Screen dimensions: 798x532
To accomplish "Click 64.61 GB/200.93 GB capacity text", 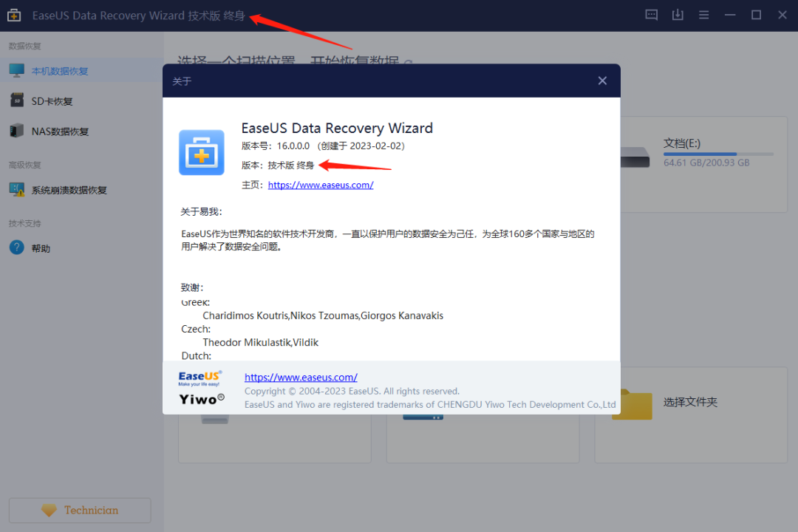I will (706, 163).
